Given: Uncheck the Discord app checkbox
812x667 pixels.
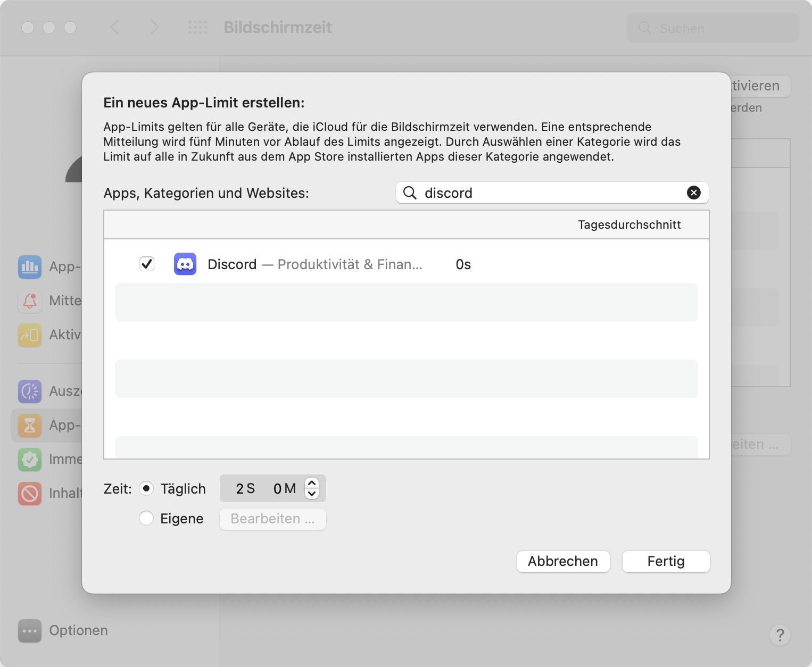Looking at the screenshot, I should click(x=147, y=264).
